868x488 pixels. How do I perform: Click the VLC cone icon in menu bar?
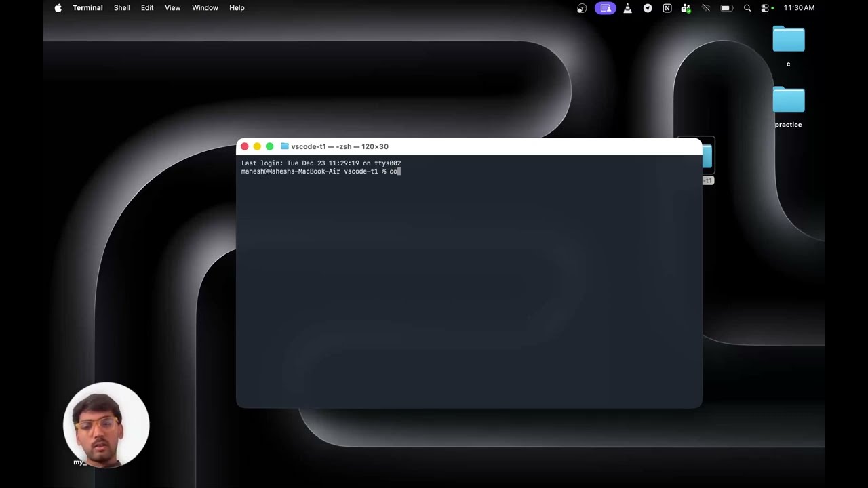pos(628,8)
